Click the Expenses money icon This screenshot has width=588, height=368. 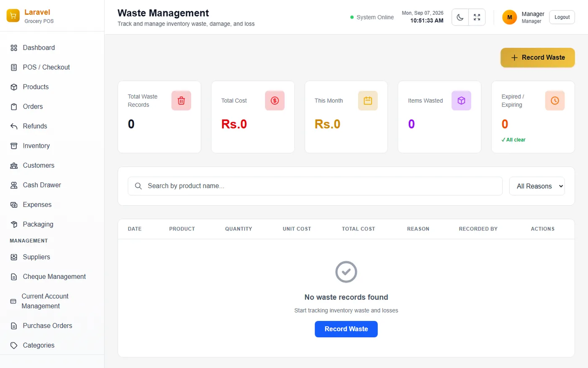[x=14, y=205]
